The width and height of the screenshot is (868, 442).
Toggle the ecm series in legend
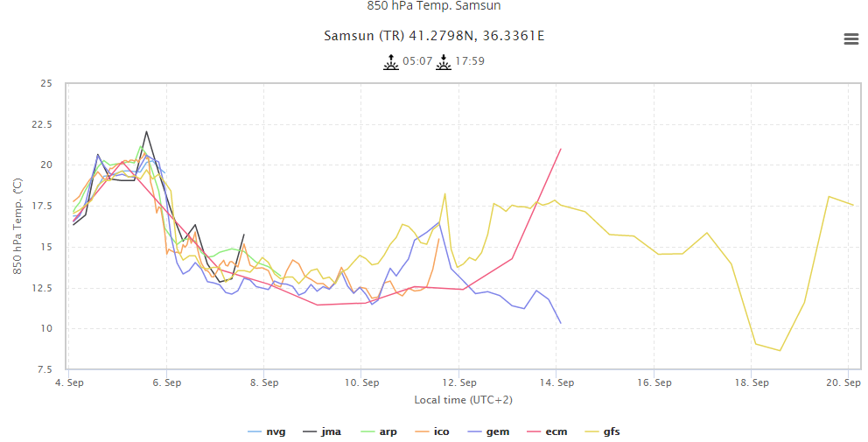click(547, 431)
